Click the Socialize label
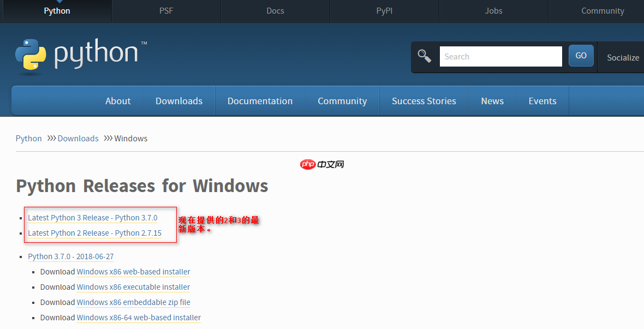The height and width of the screenshot is (329, 644). pyautogui.click(x=623, y=57)
